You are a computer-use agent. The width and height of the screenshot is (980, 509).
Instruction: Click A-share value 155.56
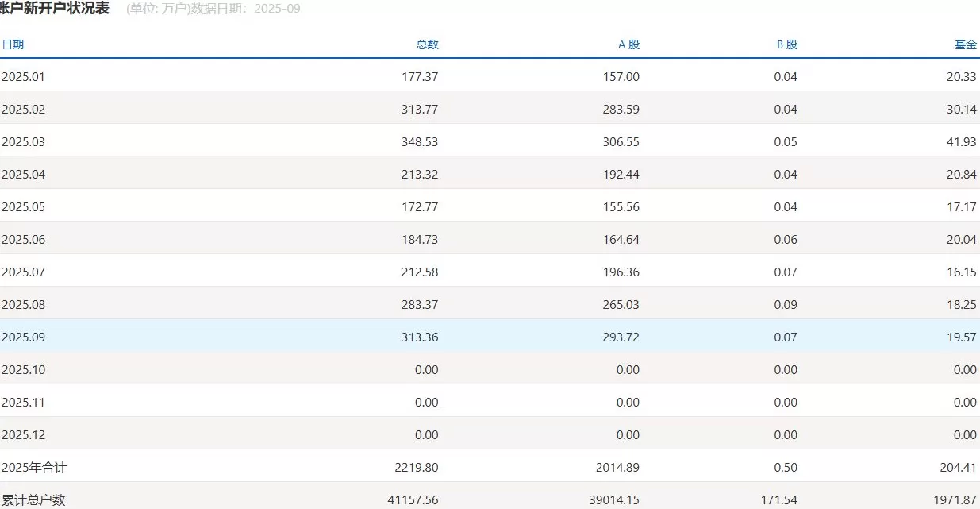(621, 207)
